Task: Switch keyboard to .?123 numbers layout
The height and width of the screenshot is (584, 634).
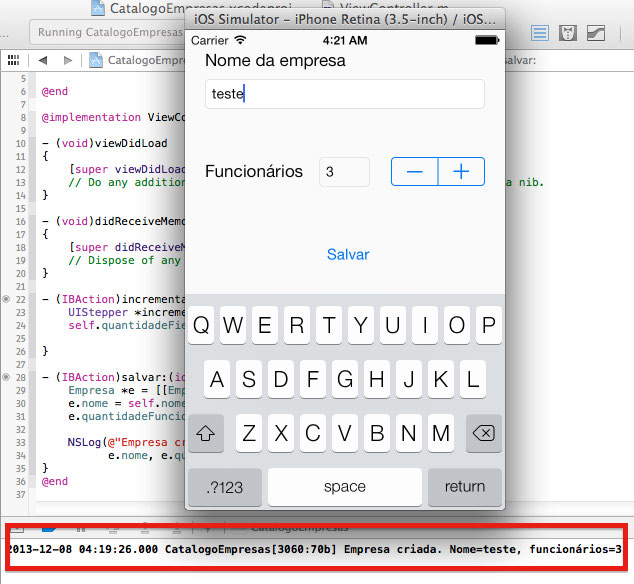Action: click(223, 487)
